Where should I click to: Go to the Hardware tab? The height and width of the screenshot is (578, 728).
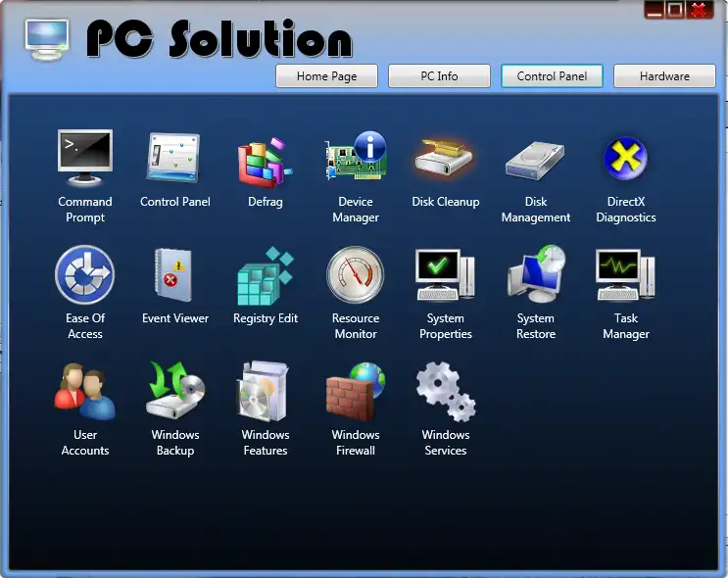coord(665,76)
